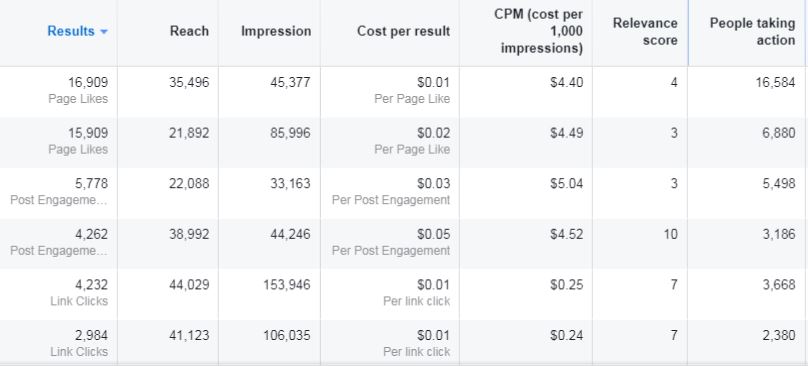Select the 16,909 Page Likes result cell

tap(58, 91)
